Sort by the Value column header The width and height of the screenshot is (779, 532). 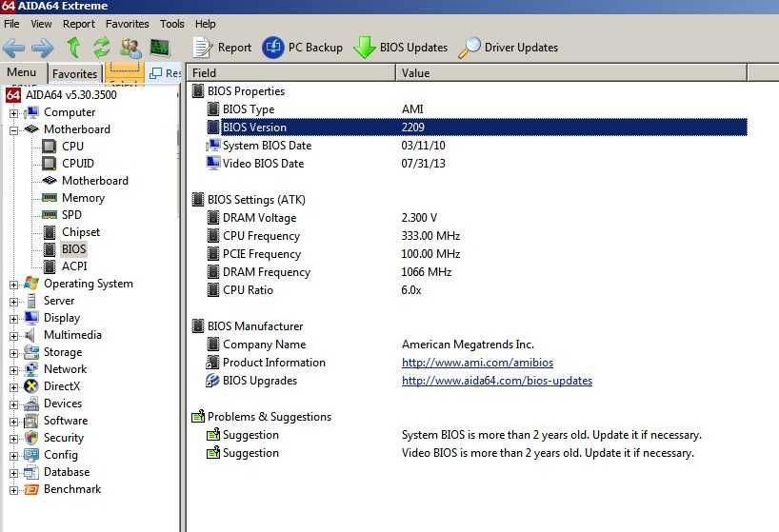coord(571,73)
